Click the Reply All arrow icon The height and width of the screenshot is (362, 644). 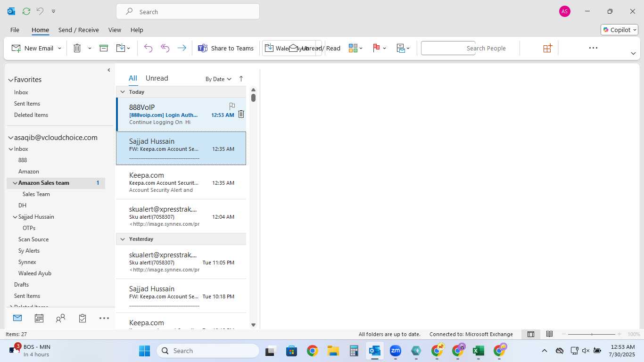[x=165, y=48]
